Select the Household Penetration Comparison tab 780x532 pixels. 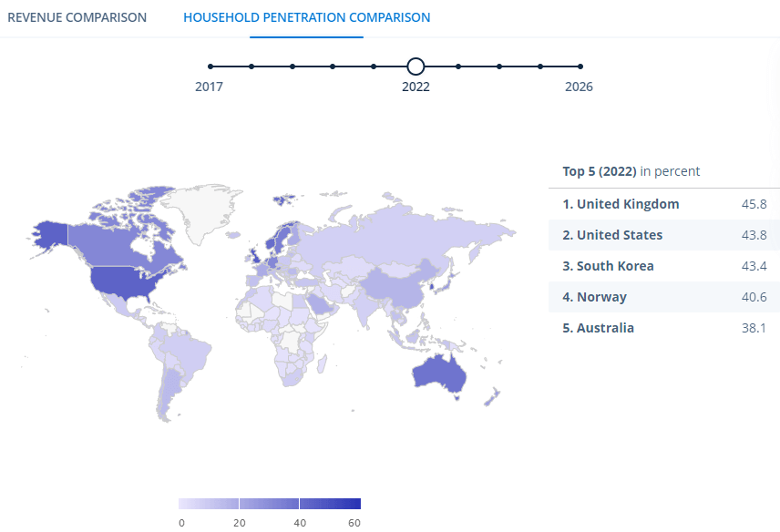[306, 18]
